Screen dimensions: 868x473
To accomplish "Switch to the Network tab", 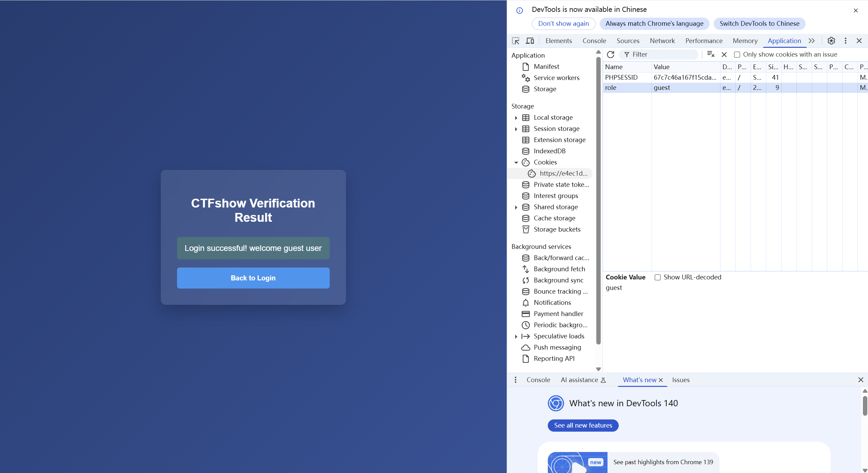I will point(662,41).
